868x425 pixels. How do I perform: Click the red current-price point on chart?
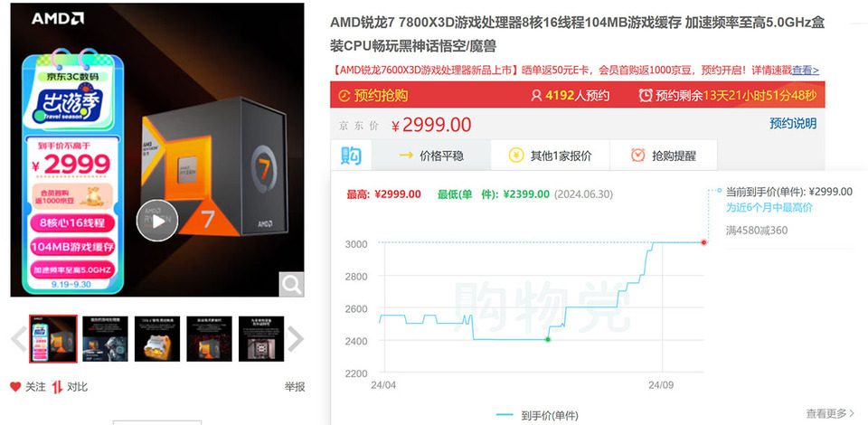[703, 241]
